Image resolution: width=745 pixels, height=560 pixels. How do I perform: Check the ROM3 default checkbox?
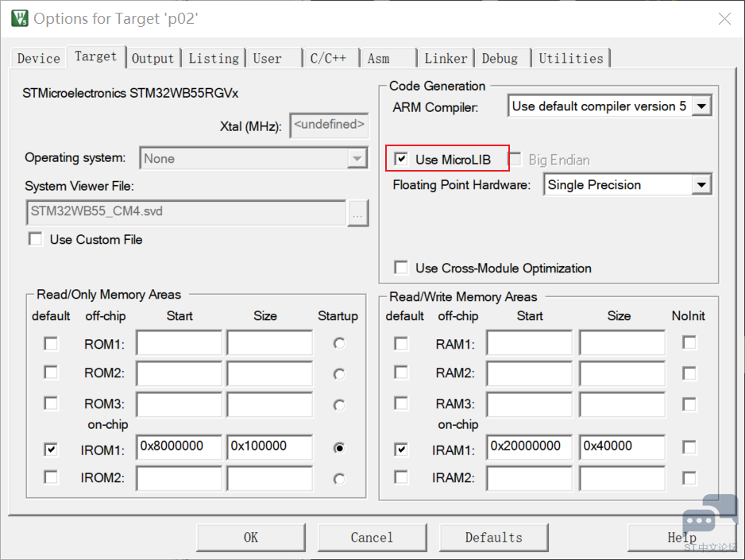(51, 404)
